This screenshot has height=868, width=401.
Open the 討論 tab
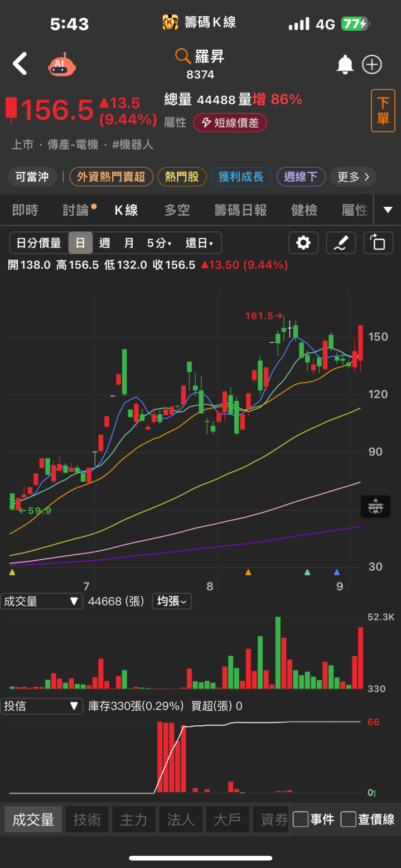click(x=76, y=210)
